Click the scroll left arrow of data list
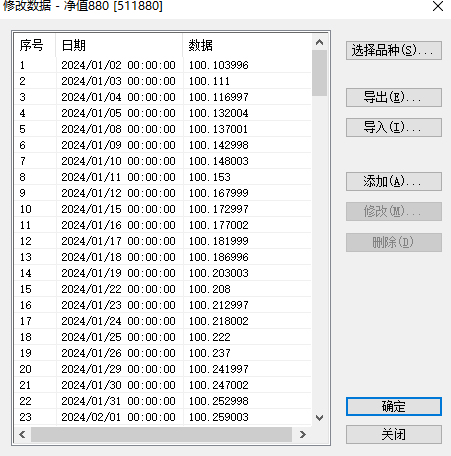This screenshot has width=451, height=456. point(22,434)
